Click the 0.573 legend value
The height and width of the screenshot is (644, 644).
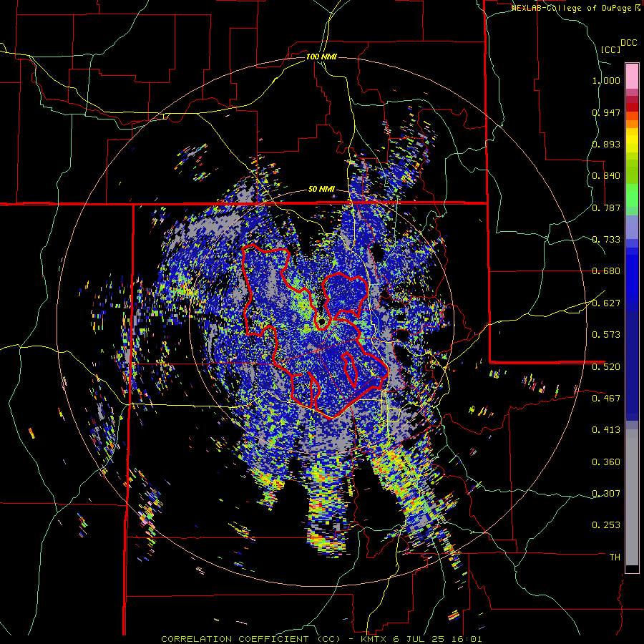tap(606, 335)
